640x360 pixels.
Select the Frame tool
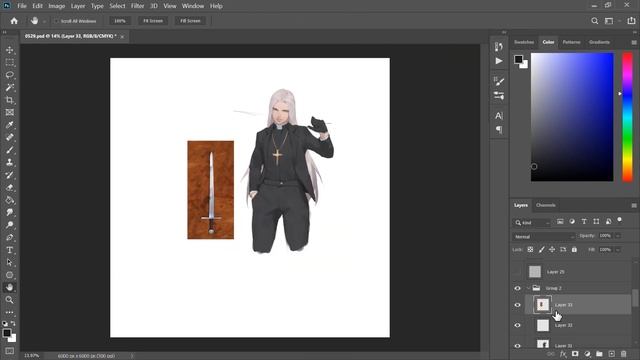coord(9,112)
